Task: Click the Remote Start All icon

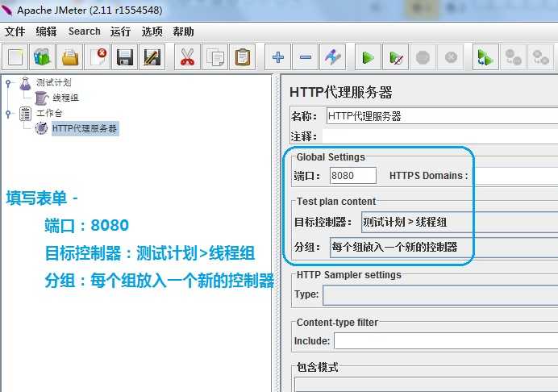Action: (485, 57)
